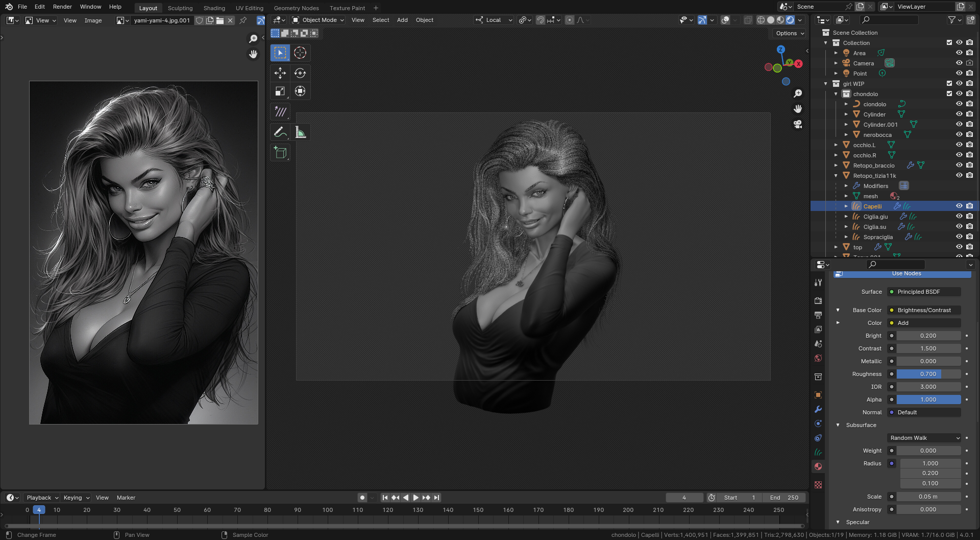Select the Transform tool
The width and height of the screenshot is (980, 540).
300,91
